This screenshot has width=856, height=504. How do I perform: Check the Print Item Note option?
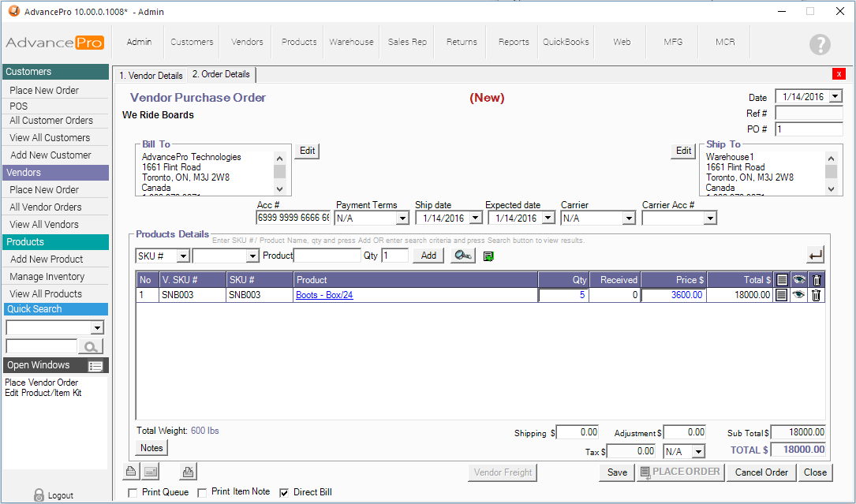point(203,493)
